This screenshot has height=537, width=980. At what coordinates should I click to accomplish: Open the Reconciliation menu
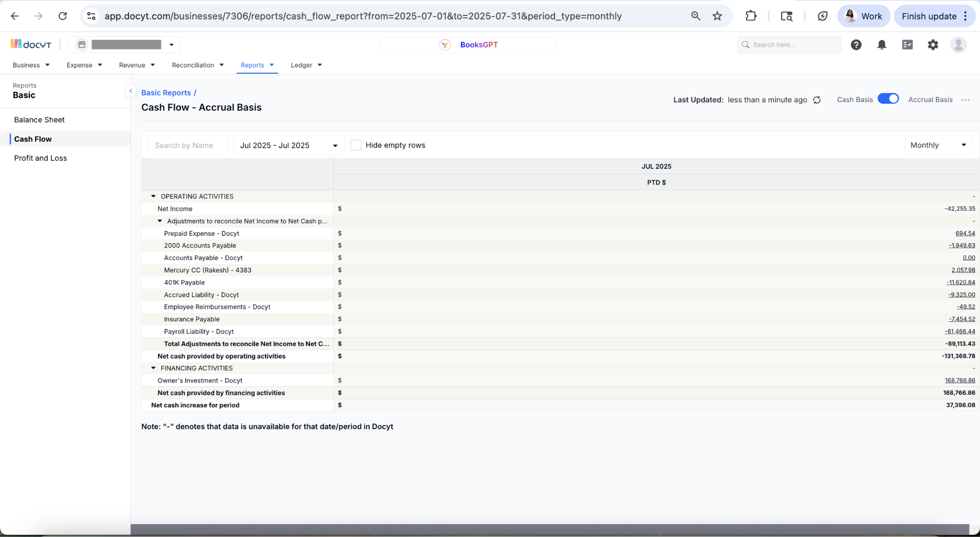(198, 65)
